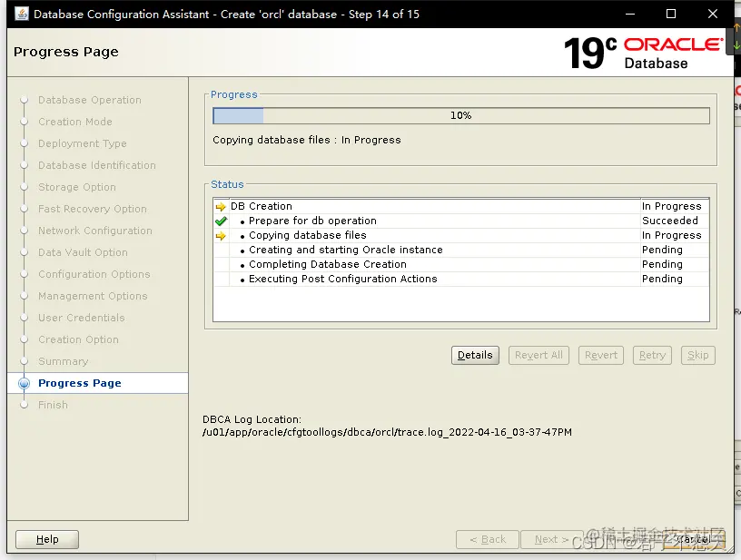Select Summary step in sidebar
The width and height of the screenshot is (741, 560).
pyautogui.click(x=64, y=361)
